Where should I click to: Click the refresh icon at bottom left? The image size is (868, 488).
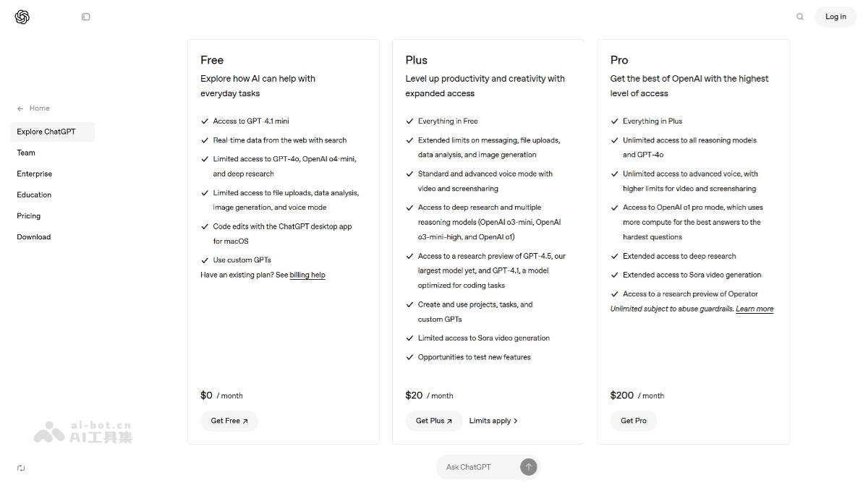pyautogui.click(x=21, y=468)
